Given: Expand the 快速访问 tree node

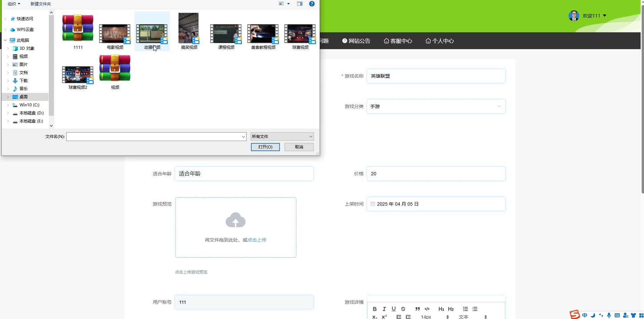Looking at the screenshot, I should (x=5, y=19).
